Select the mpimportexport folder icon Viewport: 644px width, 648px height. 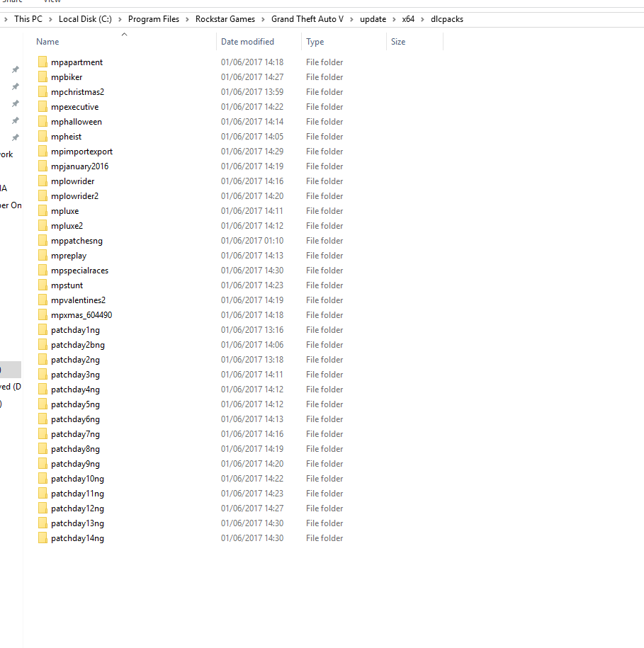point(43,152)
